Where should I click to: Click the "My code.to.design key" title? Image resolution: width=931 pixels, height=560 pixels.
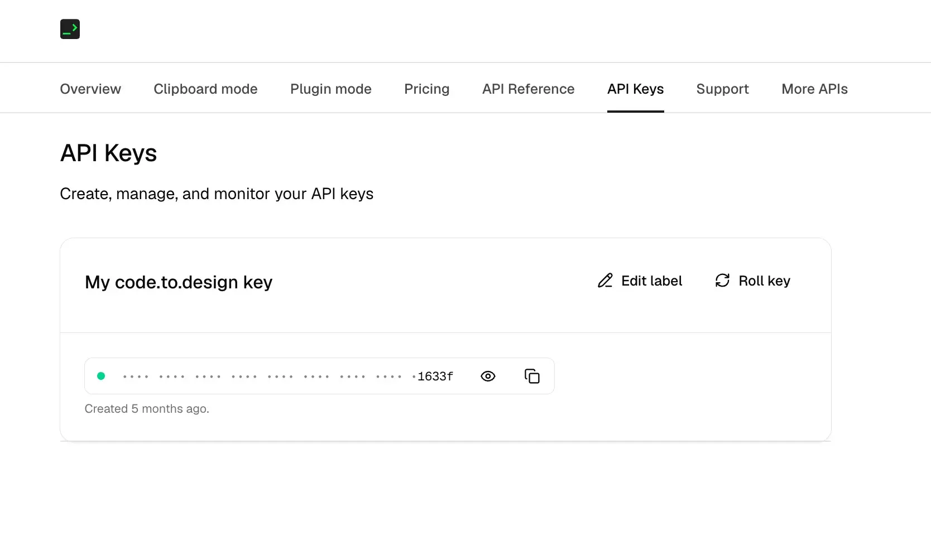179,282
